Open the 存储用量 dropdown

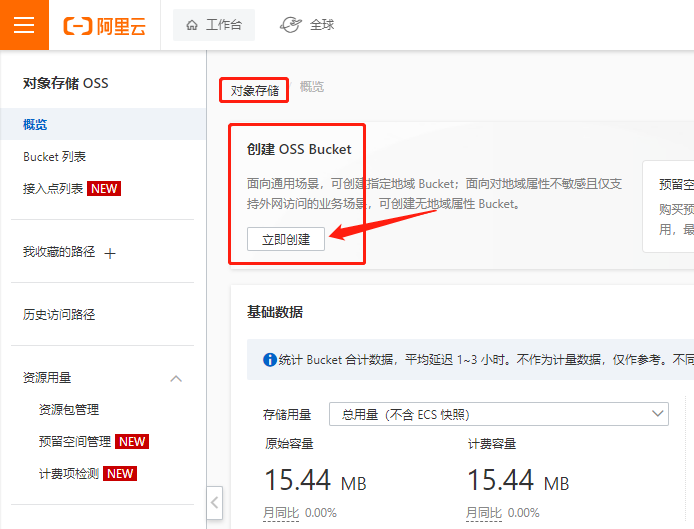coord(504,414)
